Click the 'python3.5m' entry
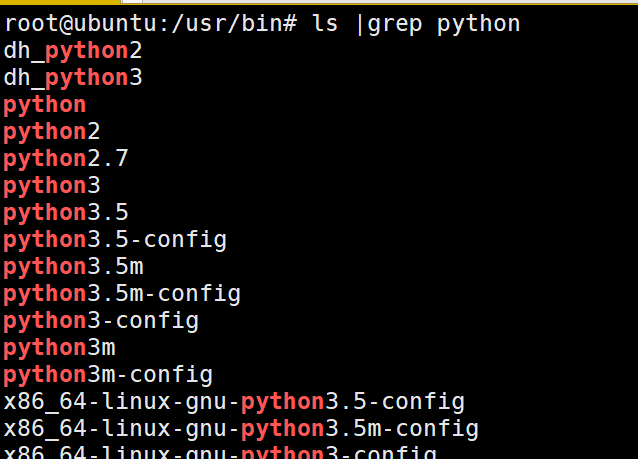This screenshot has width=638, height=459. (x=73, y=267)
